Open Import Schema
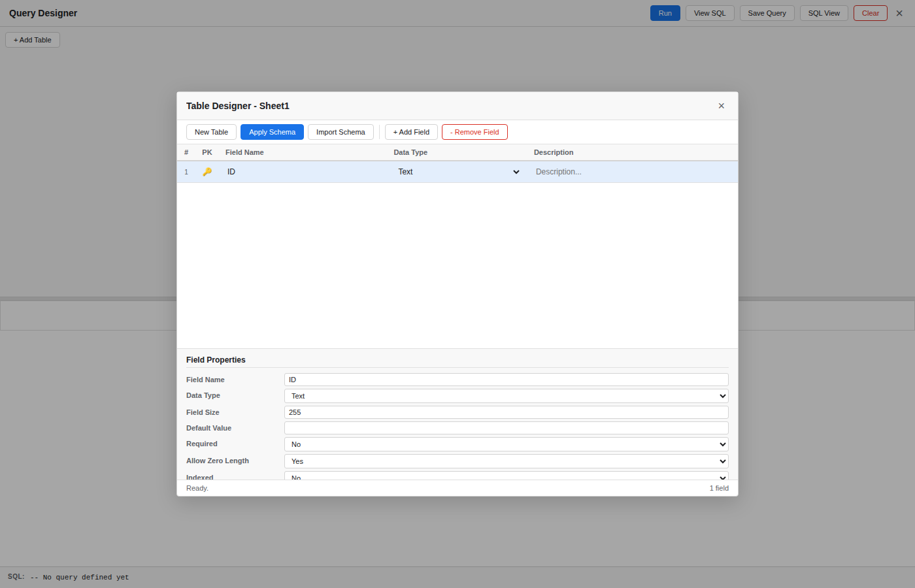The height and width of the screenshot is (588, 915). [341, 132]
